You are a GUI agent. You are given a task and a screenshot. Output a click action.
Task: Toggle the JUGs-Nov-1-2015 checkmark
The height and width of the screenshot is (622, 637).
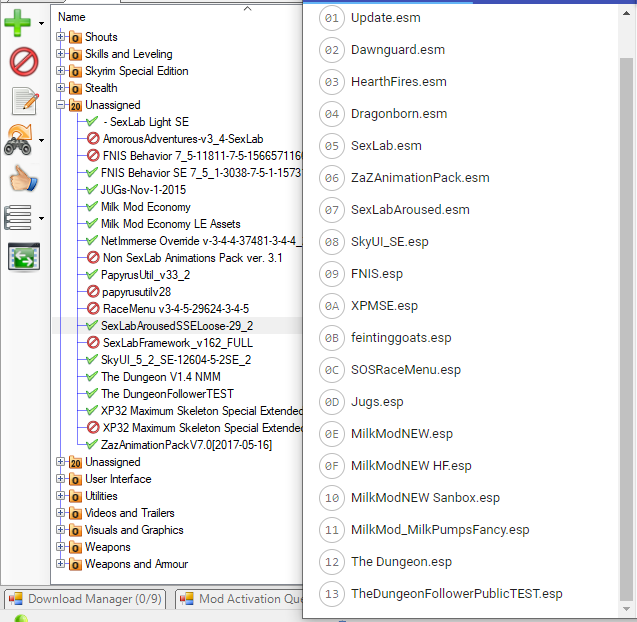click(92, 189)
